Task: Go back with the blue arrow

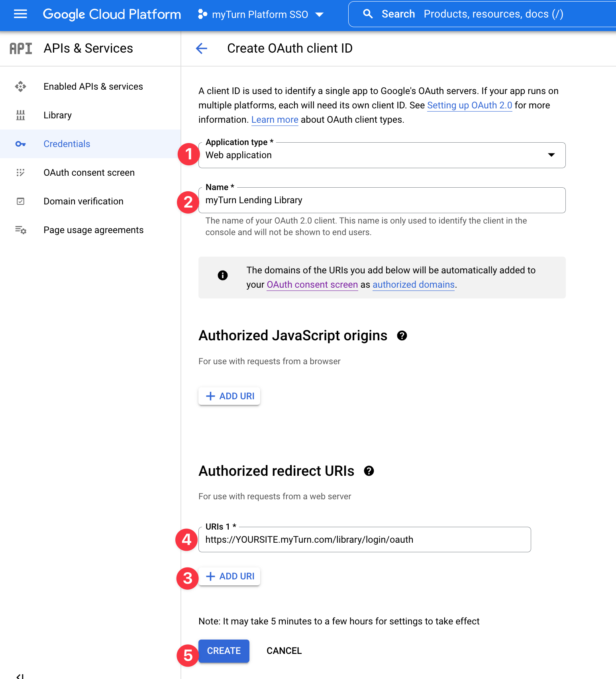Action: (x=202, y=48)
